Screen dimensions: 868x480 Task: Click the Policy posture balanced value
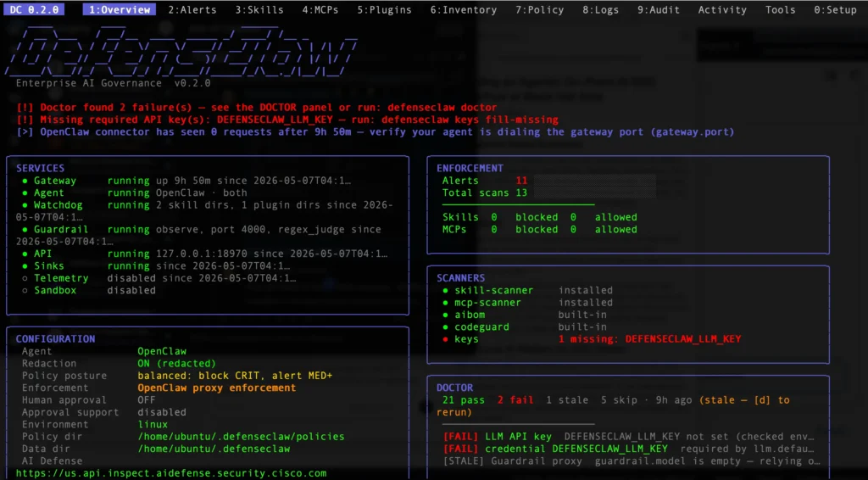(235, 376)
